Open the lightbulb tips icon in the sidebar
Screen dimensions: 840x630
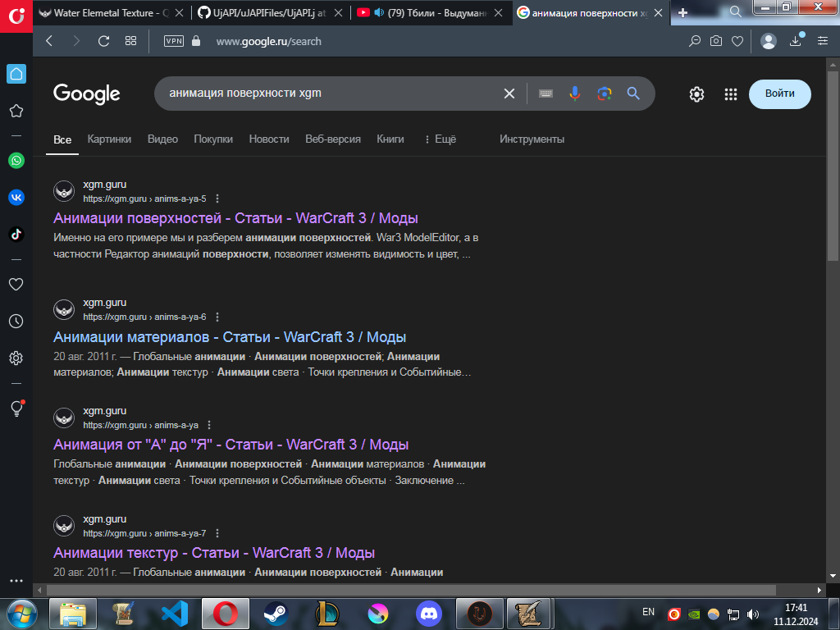click(16, 409)
